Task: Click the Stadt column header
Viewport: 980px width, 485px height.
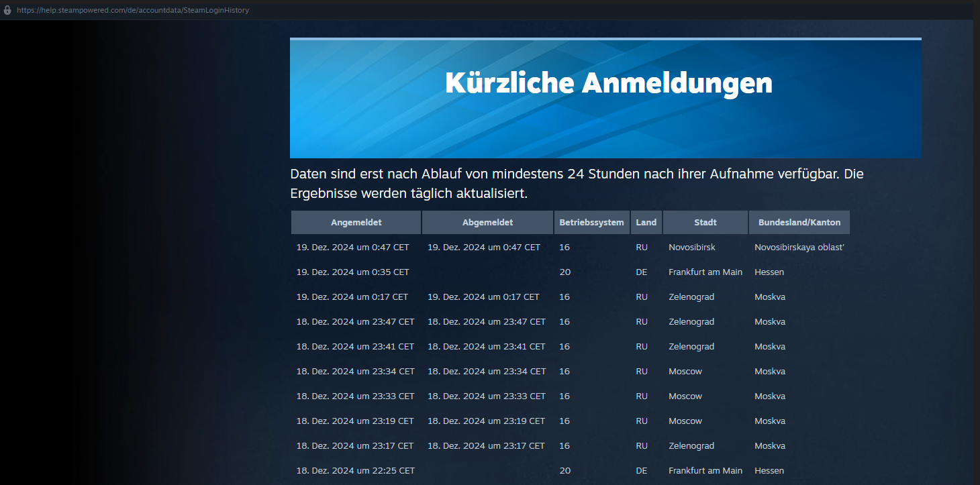Action: 705,223
